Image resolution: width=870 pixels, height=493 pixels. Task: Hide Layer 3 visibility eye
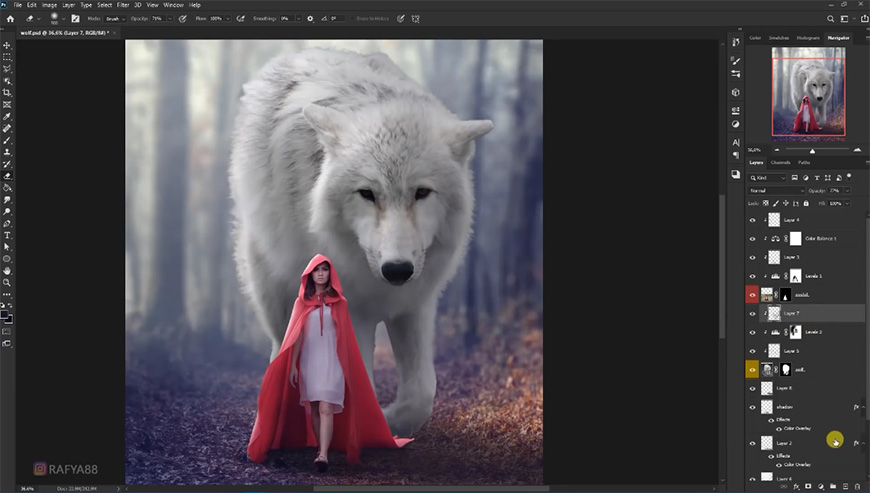[752, 257]
